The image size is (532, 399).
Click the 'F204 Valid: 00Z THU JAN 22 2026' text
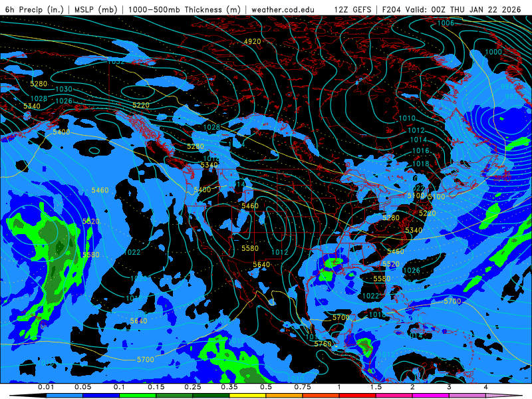452,9
